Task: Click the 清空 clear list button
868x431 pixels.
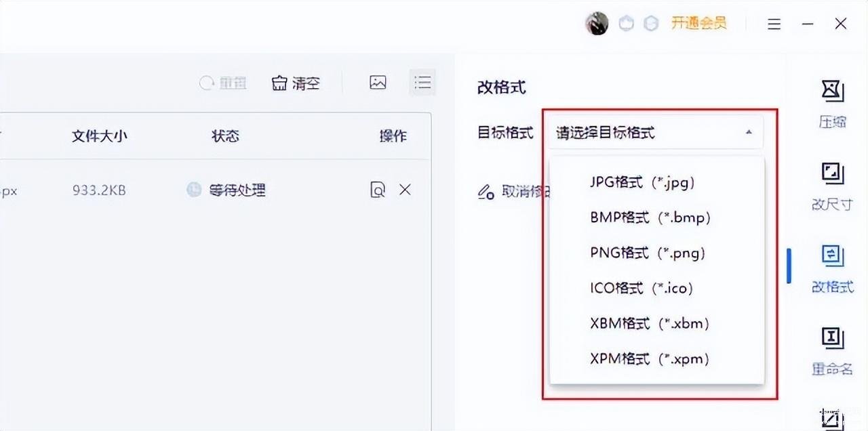Action: (x=296, y=83)
